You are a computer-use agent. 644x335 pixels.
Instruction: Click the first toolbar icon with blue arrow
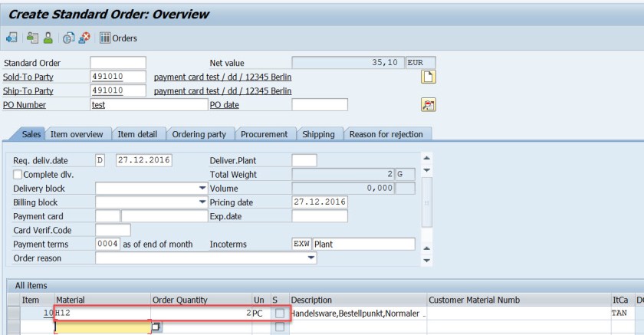(x=11, y=38)
